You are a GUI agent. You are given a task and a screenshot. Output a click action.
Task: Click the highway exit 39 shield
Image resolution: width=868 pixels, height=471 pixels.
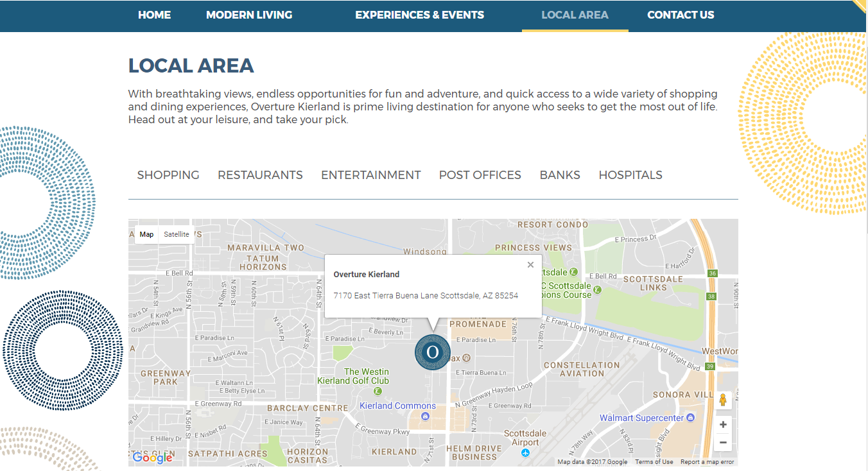click(710, 366)
